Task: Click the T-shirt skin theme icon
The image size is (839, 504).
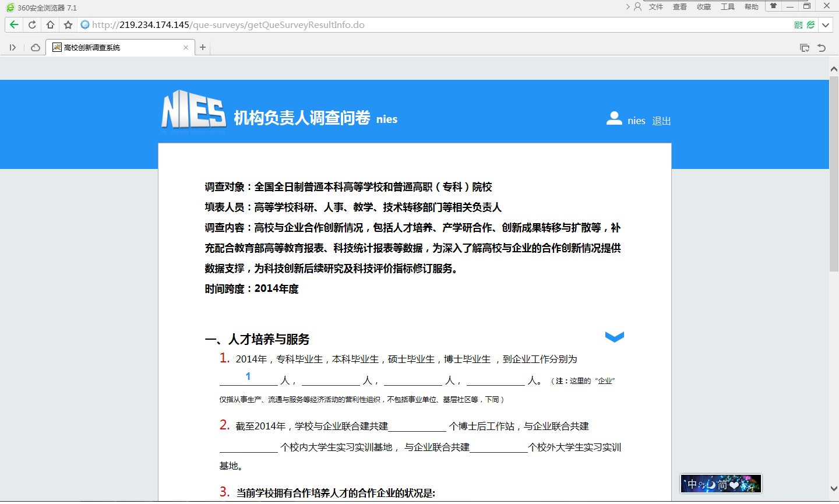Action: (x=773, y=6)
